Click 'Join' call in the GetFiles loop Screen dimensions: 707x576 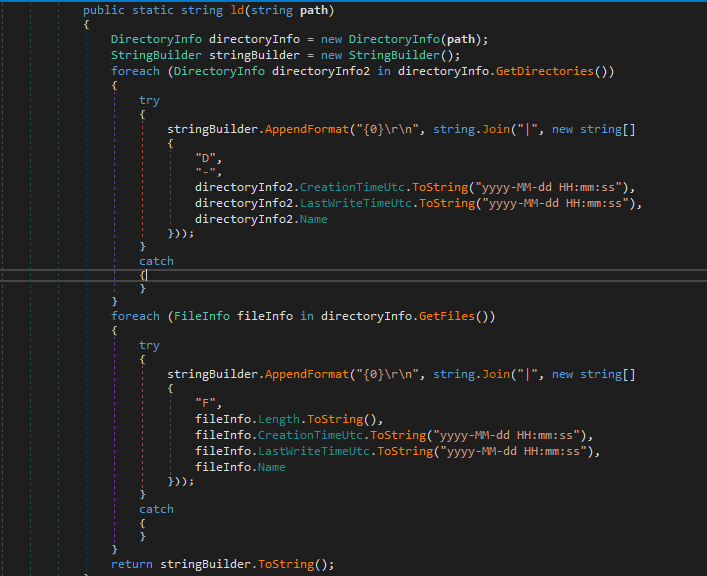coord(496,374)
